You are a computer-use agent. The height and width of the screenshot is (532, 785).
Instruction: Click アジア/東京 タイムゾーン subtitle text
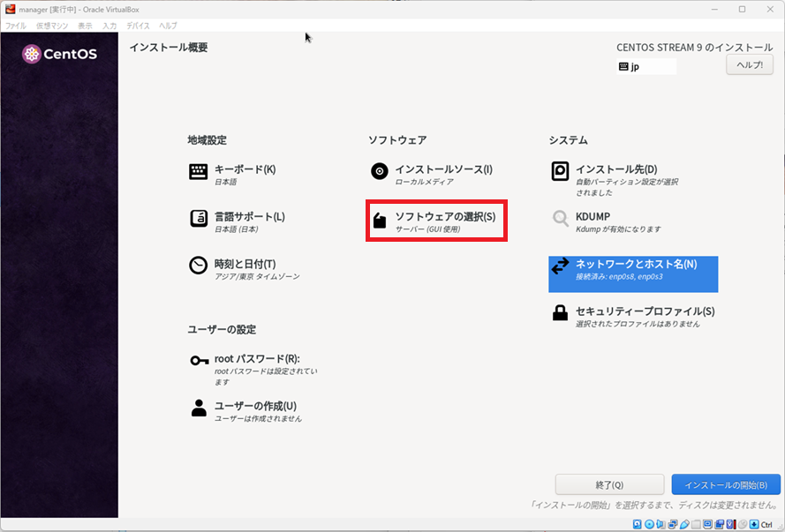pos(257,276)
